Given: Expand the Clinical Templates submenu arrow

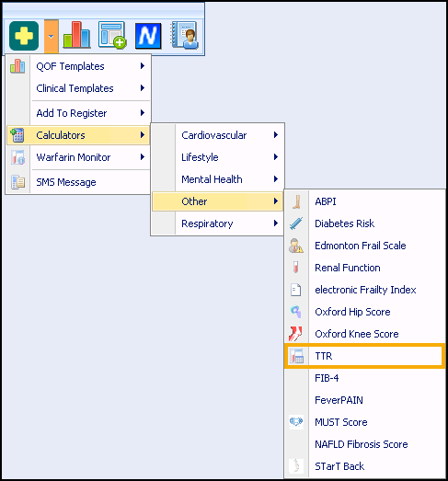Looking at the screenshot, I should (143, 88).
